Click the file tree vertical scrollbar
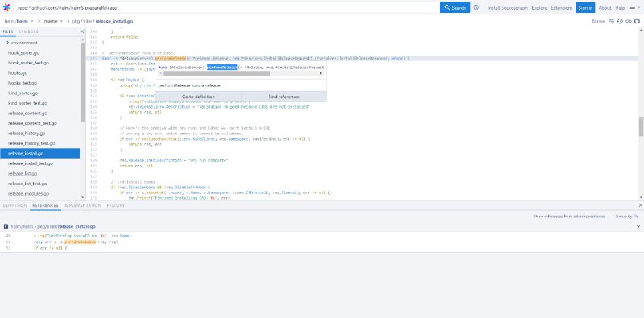 tap(83, 82)
